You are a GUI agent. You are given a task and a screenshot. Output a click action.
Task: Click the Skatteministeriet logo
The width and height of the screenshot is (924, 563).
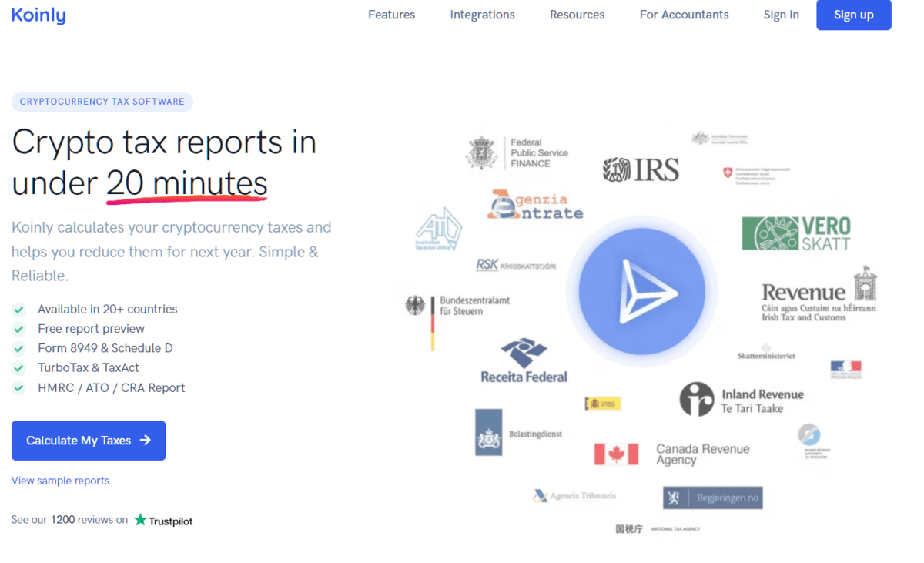pyautogui.click(x=766, y=354)
